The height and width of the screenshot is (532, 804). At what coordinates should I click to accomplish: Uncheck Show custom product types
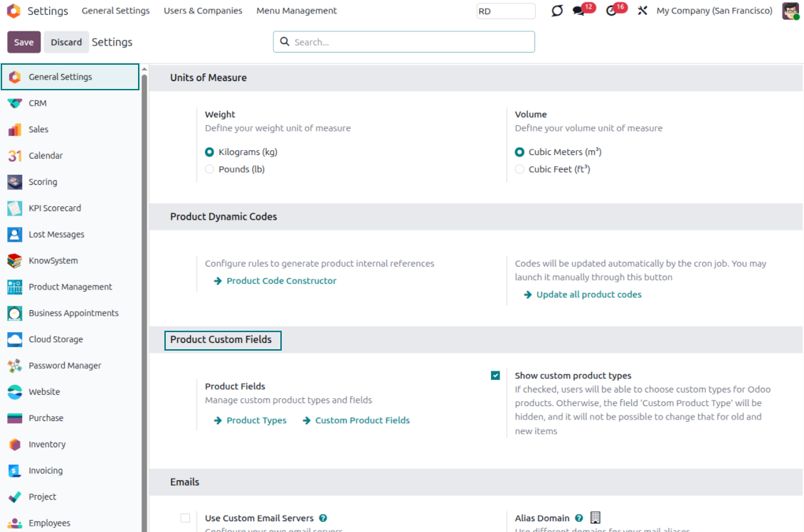495,376
